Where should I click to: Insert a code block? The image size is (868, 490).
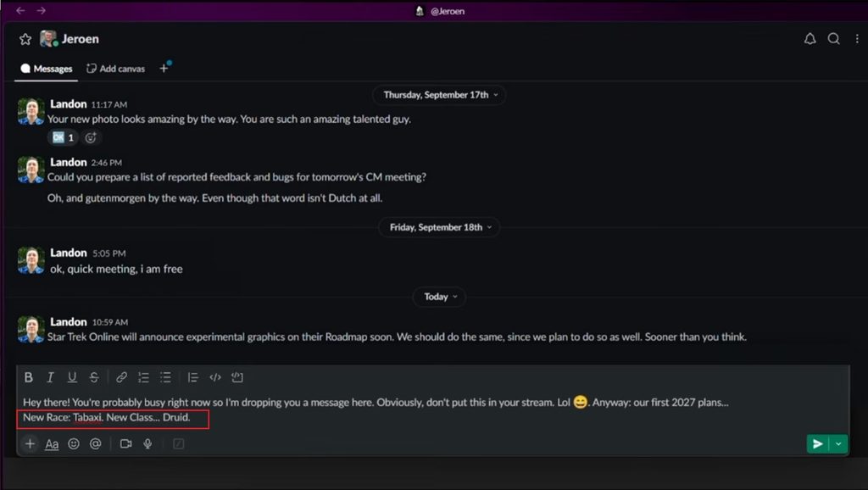tap(237, 377)
